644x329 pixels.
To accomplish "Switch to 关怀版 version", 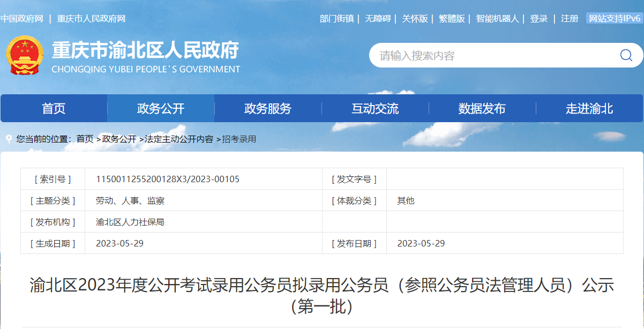I will click(x=415, y=19).
